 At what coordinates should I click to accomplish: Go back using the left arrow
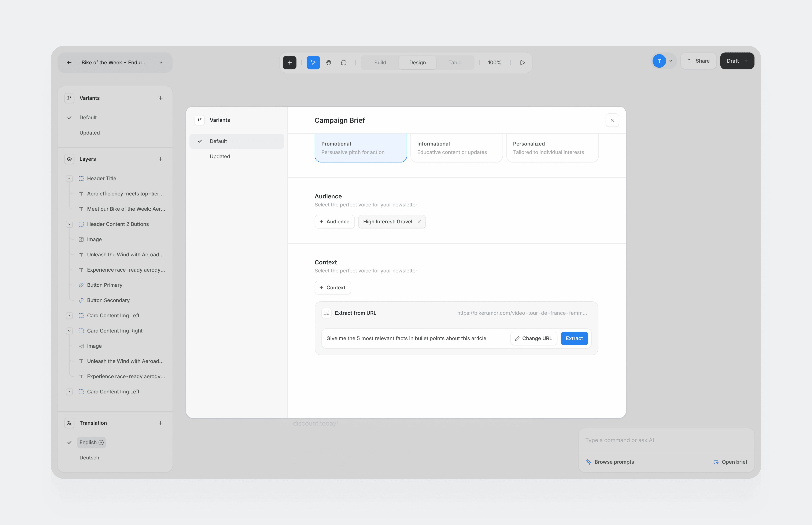click(69, 62)
